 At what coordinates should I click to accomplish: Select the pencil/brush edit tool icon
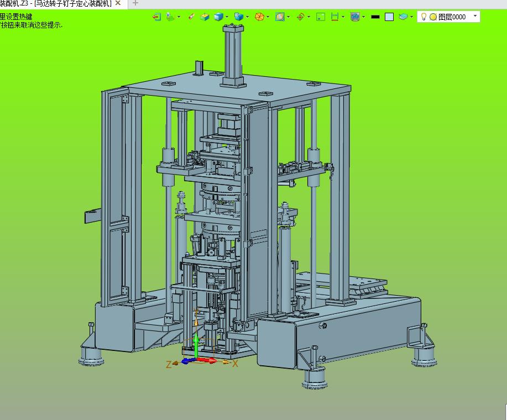click(x=191, y=17)
